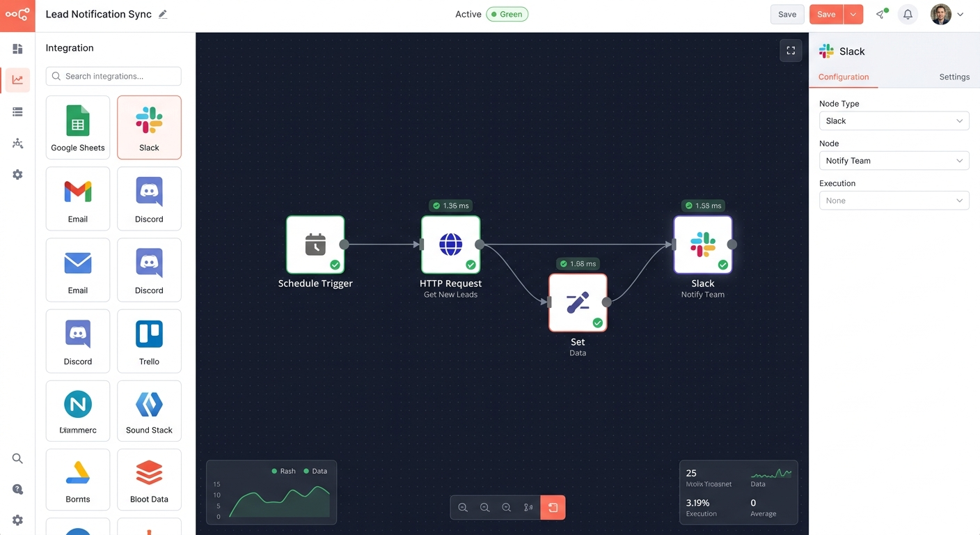Open the list view icon in the sidebar

click(17, 111)
